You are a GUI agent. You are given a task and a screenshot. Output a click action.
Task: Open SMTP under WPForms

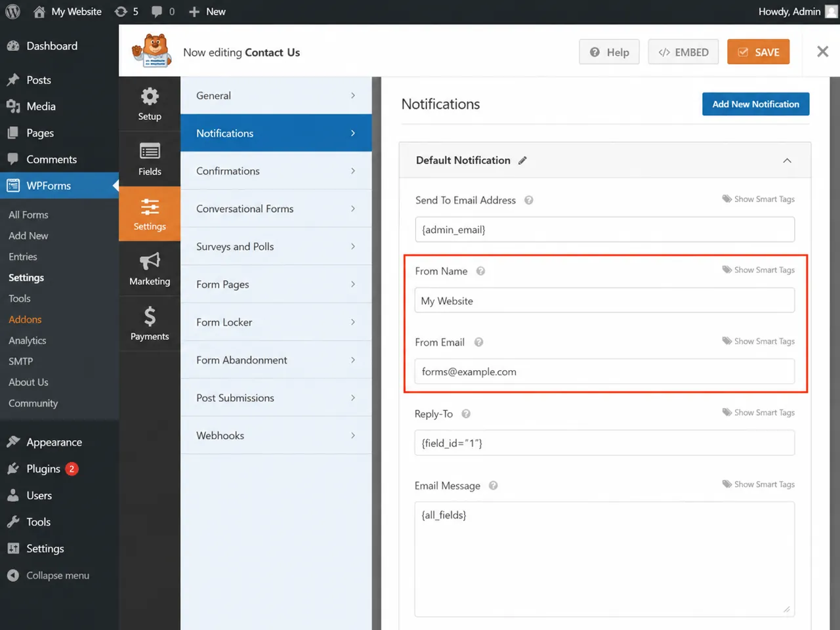(x=20, y=362)
